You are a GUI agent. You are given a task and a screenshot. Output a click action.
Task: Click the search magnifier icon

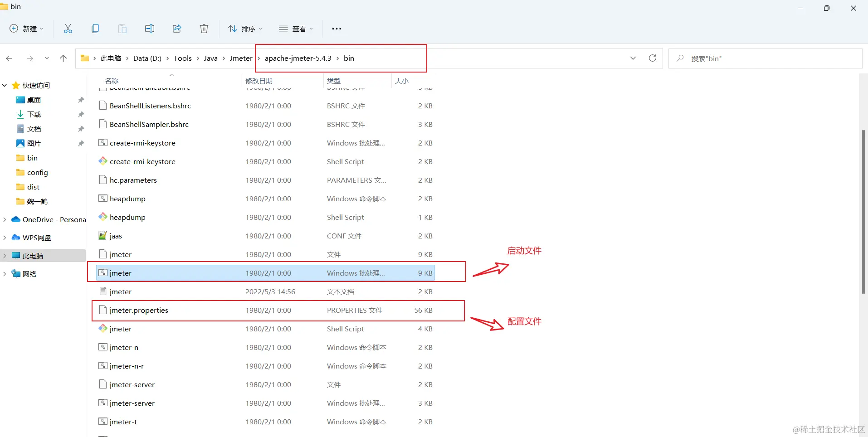680,58
